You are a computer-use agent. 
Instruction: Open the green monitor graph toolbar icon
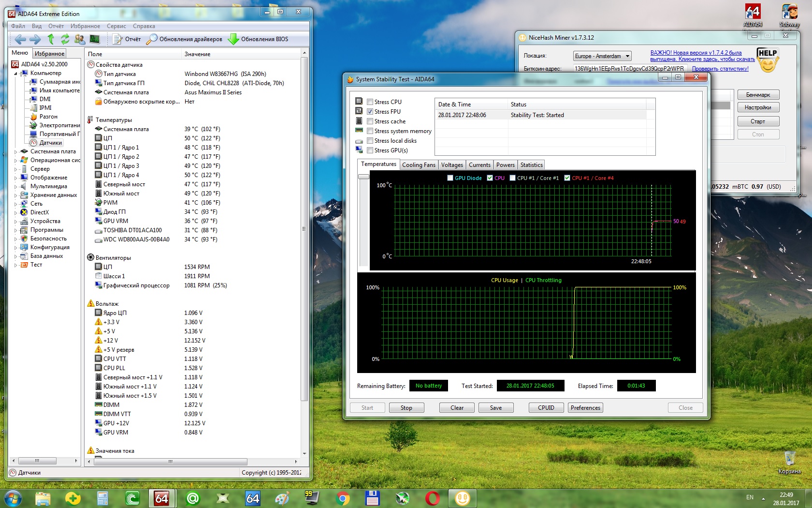[95, 39]
